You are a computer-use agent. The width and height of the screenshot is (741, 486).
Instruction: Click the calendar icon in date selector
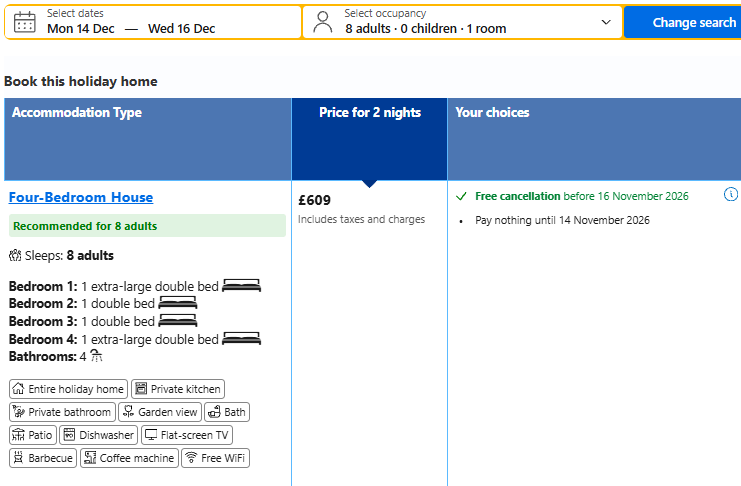click(25, 22)
